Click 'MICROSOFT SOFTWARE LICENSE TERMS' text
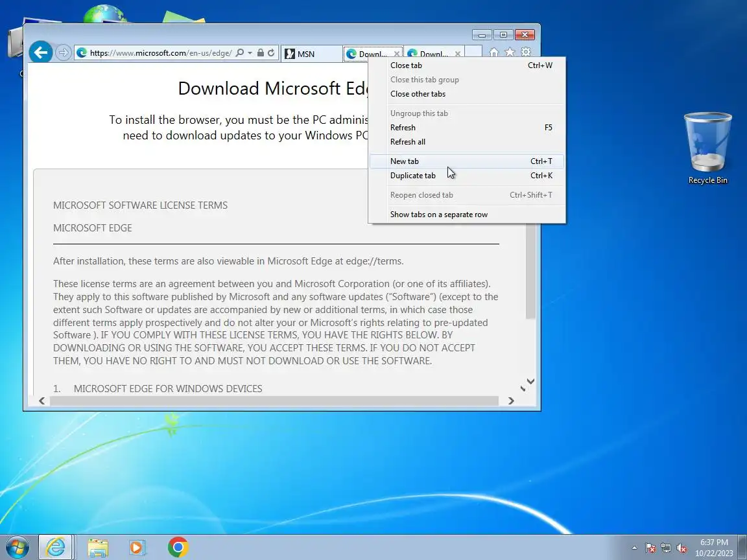 click(141, 205)
